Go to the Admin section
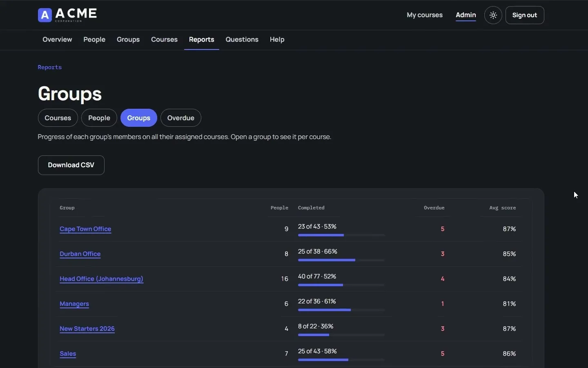The height and width of the screenshot is (368, 588). pyautogui.click(x=466, y=16)
